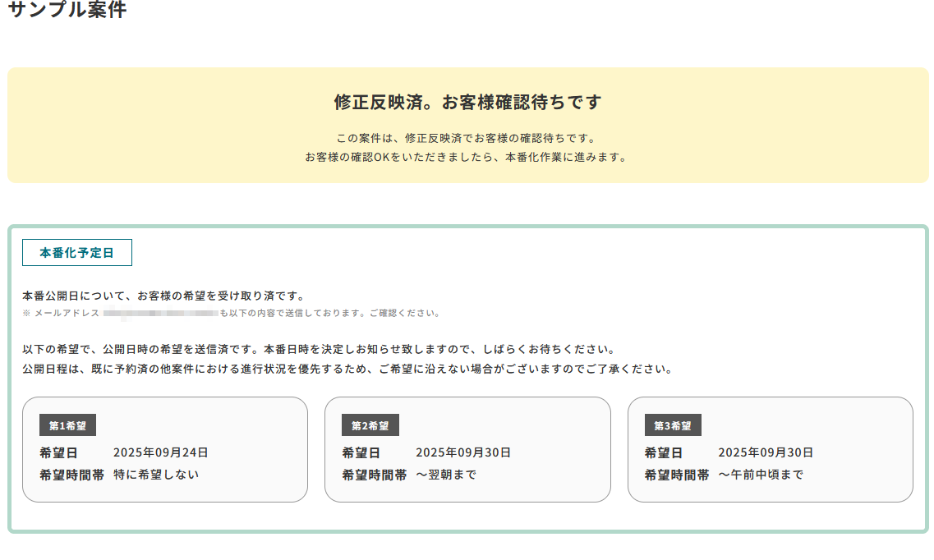Select the 本番化予定日 section label

(x=77, y=253)
